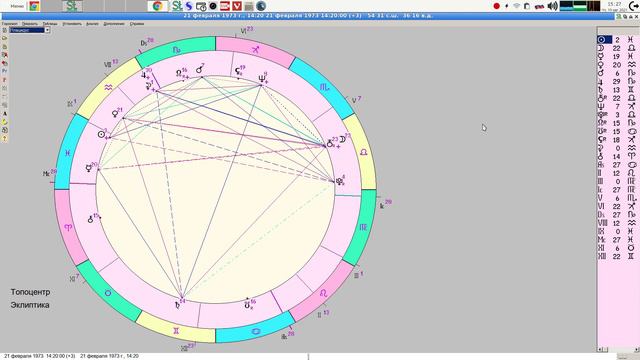Click the Aquarius sign segment on the zodiac ring
The image size is (640, 360).
[108, 87]
